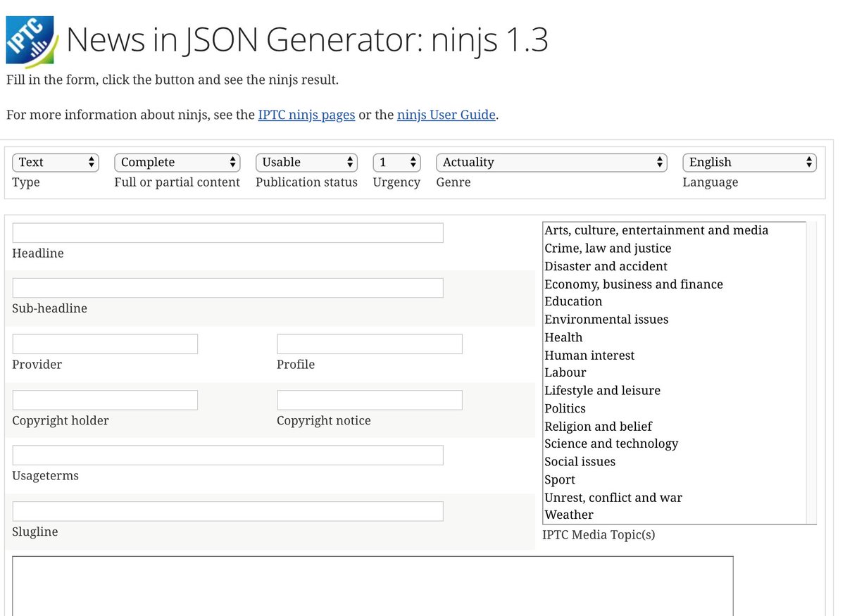This screenshot has width=845, height=616.
Task: Select Disaster and accident topic
Action: [x=674, y=266]
